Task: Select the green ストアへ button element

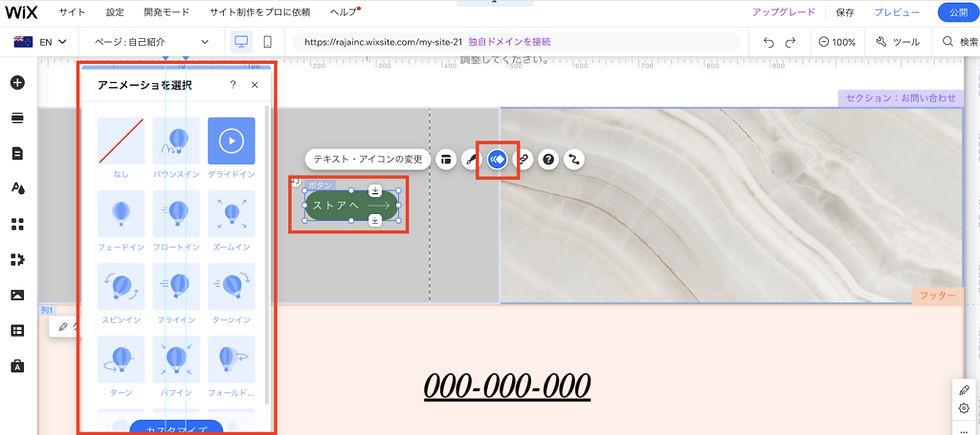Action: 351,205
